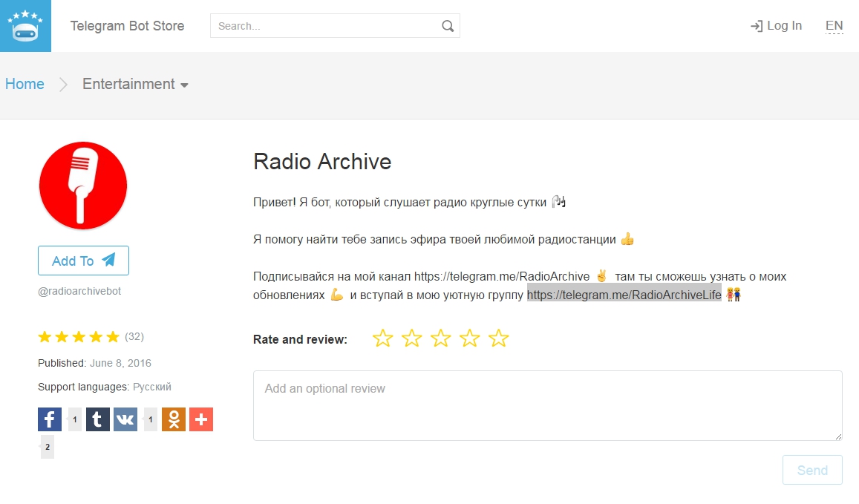Expand the Entertainment category dropdown
The width and height of the screenshot is (859, 504).
135,85
